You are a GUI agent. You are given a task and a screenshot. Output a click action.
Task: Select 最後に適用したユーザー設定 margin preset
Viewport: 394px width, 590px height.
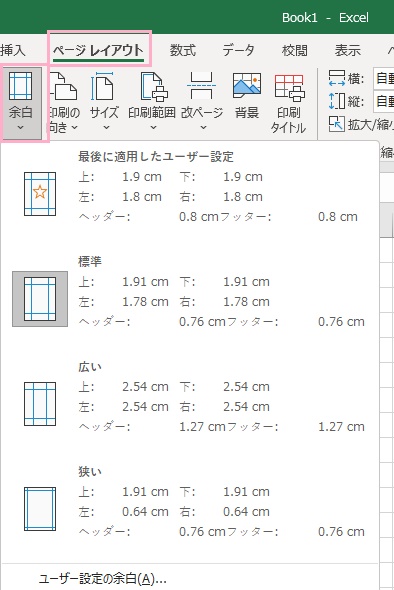coord(189,187)
